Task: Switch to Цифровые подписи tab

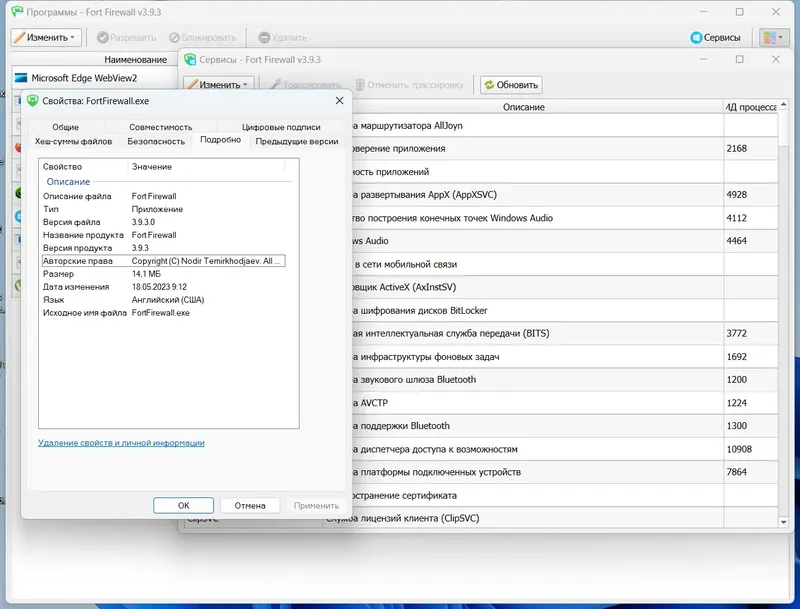Action: (x=281, y=127)
